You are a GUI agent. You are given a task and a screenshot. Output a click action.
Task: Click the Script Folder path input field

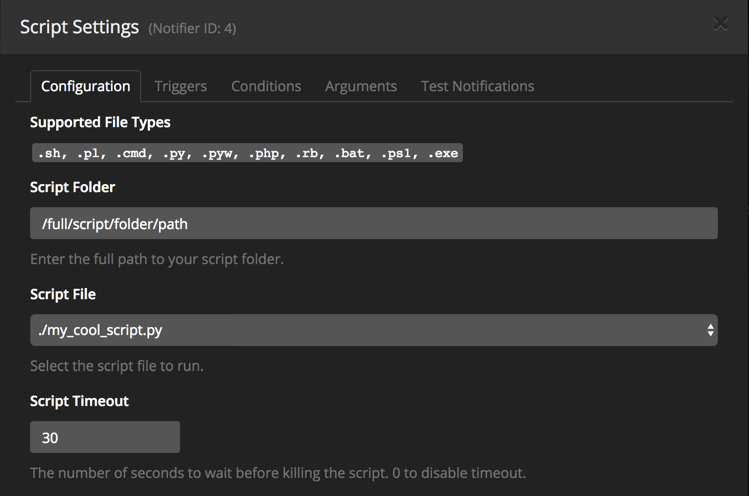[x=373, y=223]
